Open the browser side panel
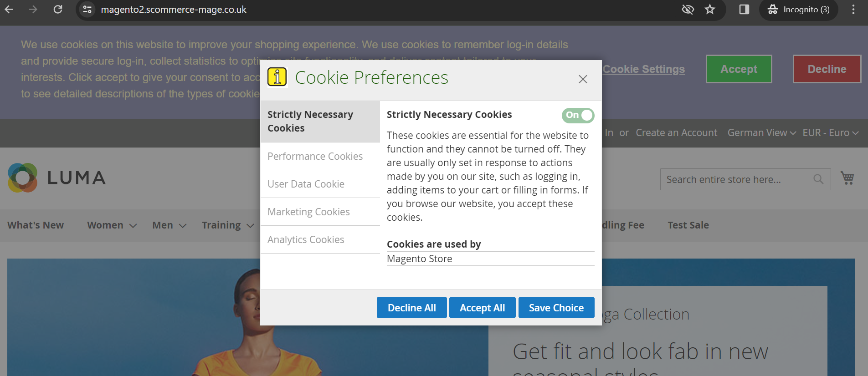 (744, 10)
